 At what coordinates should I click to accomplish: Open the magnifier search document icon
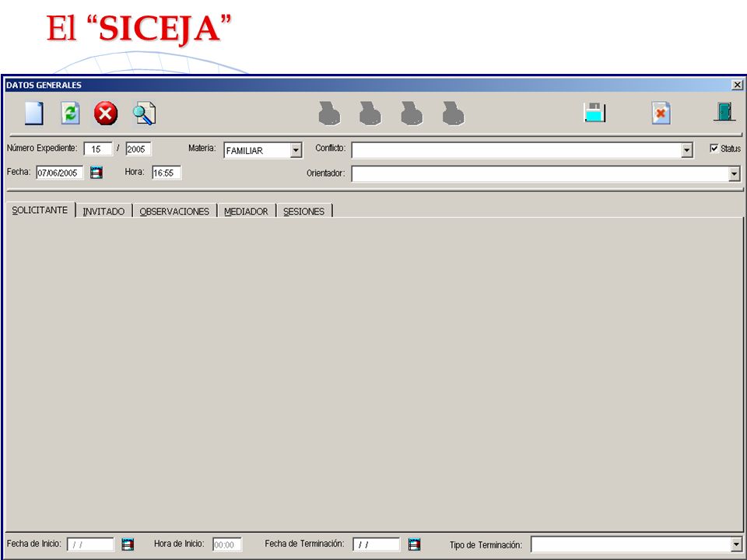[144, 114]
